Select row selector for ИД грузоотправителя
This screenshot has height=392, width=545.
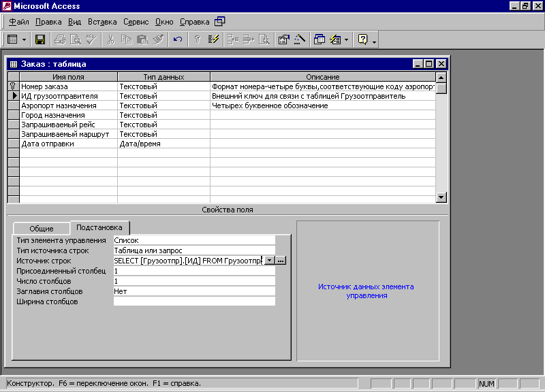[x=14, y=96]
